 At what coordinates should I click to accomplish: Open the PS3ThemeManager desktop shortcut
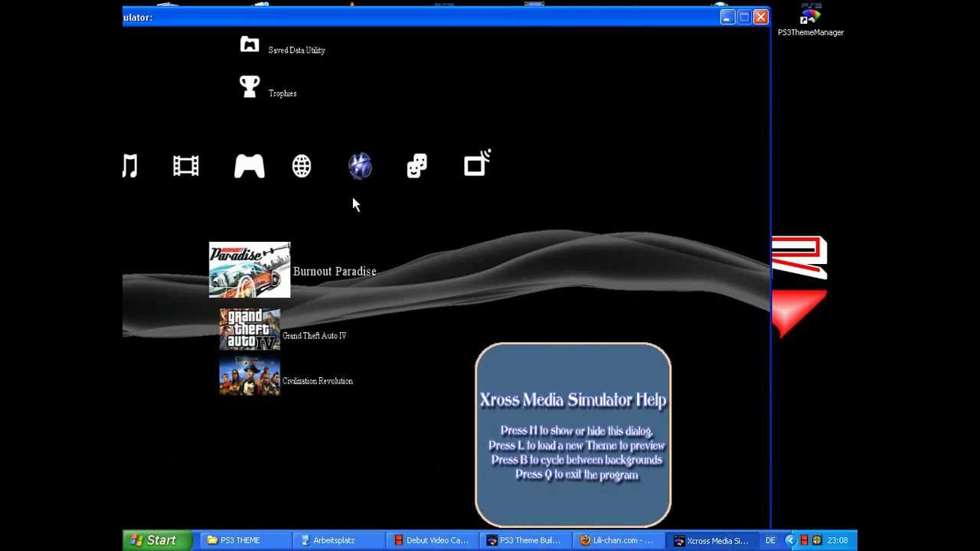tap(811, 20)
